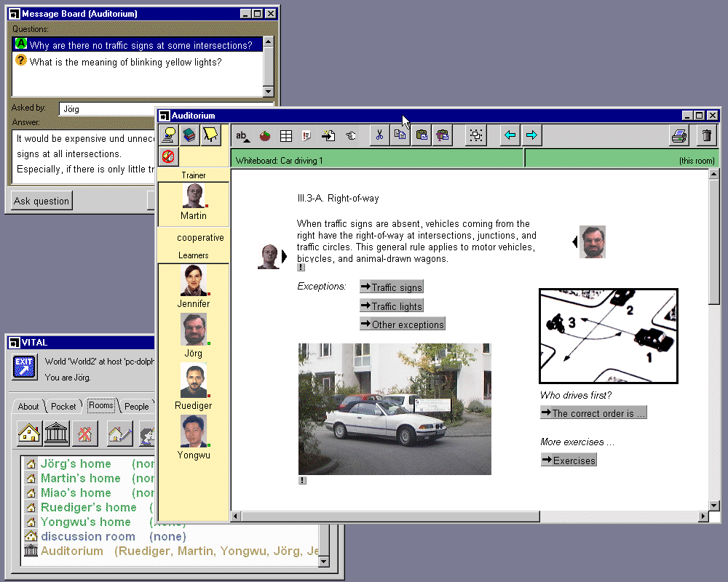Open the Pocket tab
The image size is (728, 582).
(63, 407)
